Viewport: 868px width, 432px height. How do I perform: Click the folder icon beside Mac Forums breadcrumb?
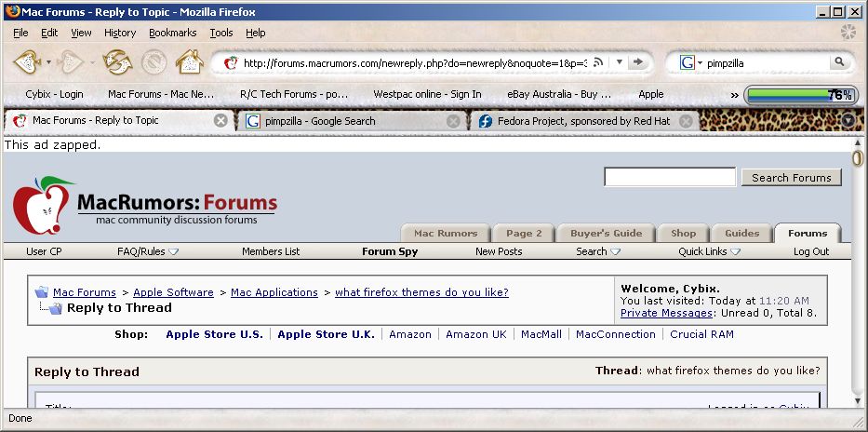pyautogui.click(x=42, y=292)
